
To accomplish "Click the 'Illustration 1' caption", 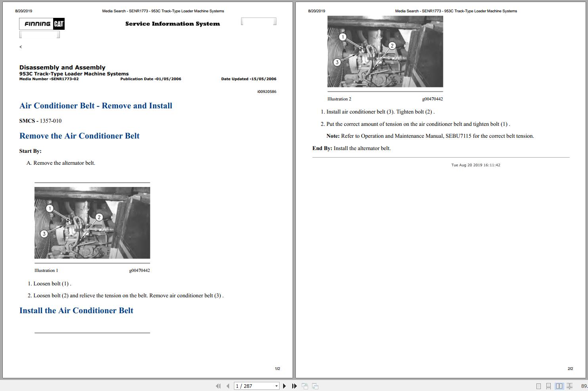I will pyautogui.click(x=46, y=271).
